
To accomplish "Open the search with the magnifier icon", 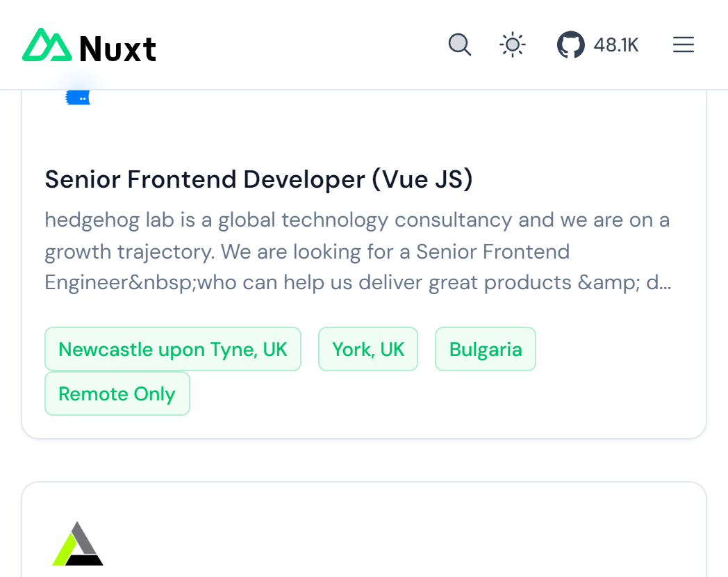I will tap(460, 44).
